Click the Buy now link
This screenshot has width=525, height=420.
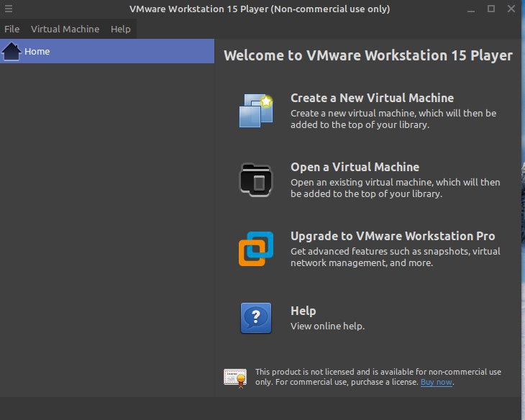point(437,382)
